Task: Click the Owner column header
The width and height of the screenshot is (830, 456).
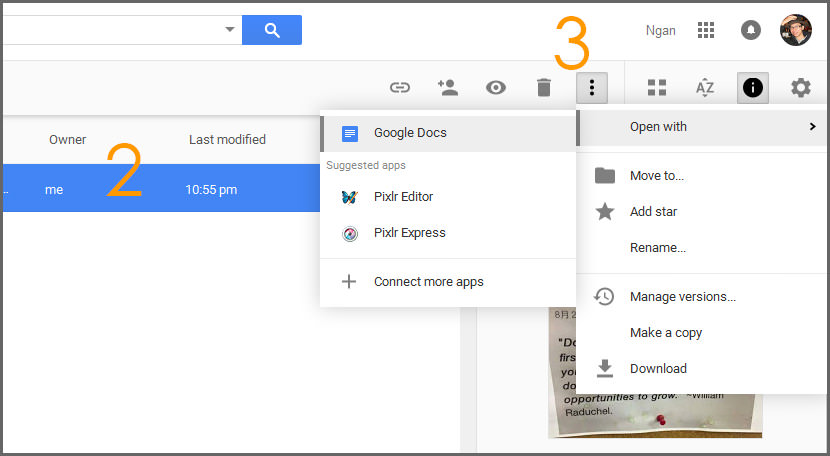Action: coord(67,139)
